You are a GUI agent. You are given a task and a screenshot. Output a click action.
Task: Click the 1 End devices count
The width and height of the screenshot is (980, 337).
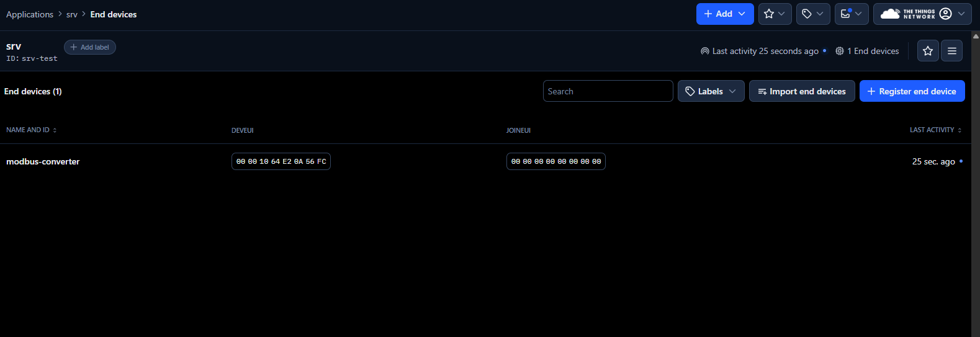[x=867, y=51]
